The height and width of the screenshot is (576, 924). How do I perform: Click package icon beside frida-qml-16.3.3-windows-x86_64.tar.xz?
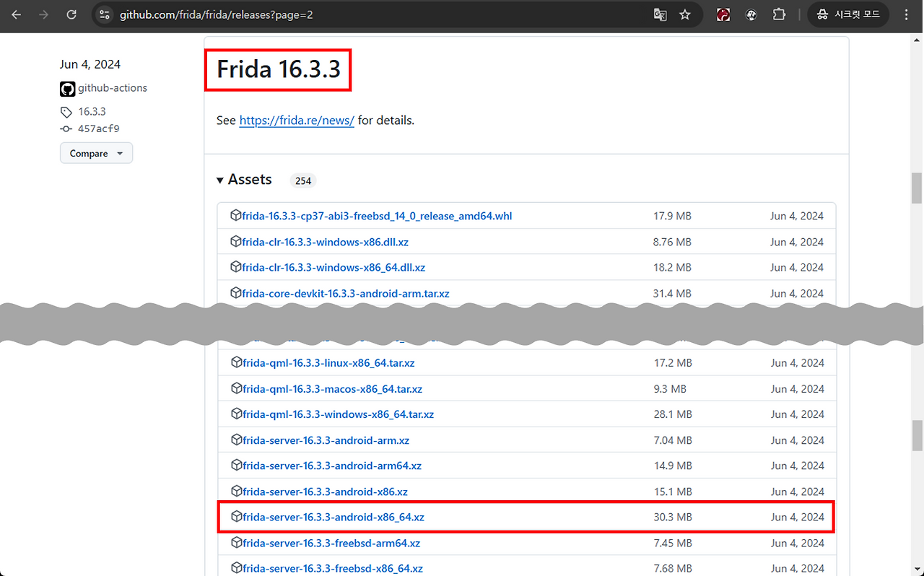pos(235,414)
